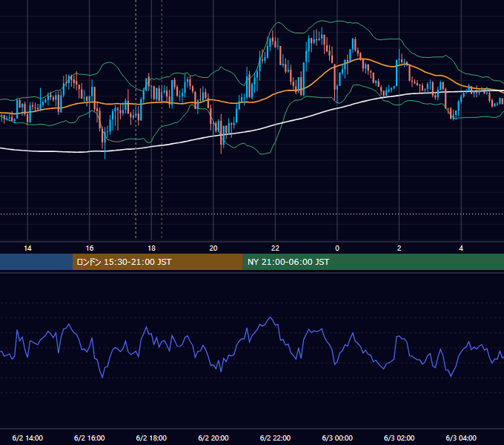The height and width of the screenshot is (445, 504).
Task: Click the 4 hour axis label
Action: click(x=461, y=248)
